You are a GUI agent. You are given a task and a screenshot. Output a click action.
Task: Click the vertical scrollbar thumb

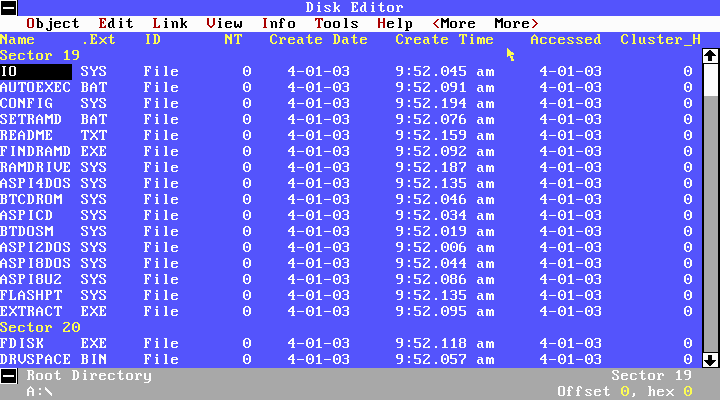pos(710,79)
